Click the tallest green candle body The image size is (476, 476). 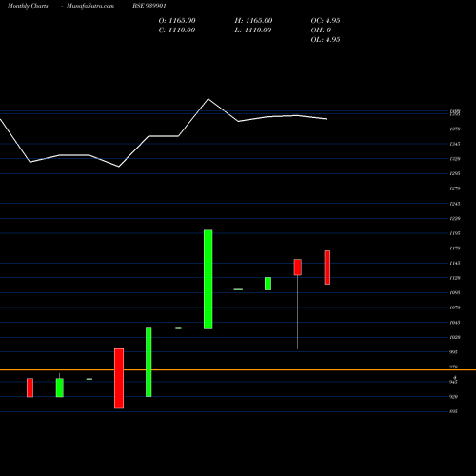(x=208, y=279)
